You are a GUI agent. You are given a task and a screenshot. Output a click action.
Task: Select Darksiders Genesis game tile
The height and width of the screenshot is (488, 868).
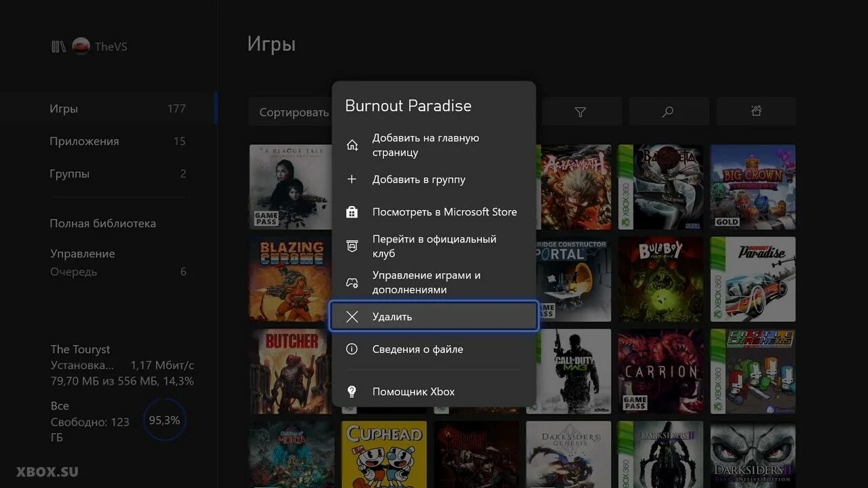click(x=568, y=454)
